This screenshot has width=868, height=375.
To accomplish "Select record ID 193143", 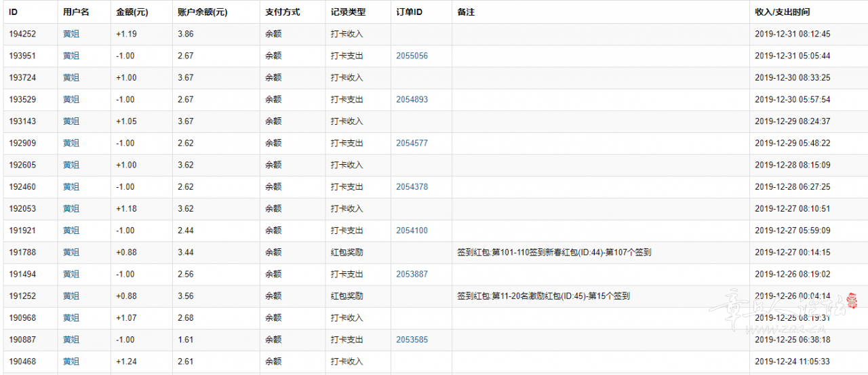I will (22, 121).
